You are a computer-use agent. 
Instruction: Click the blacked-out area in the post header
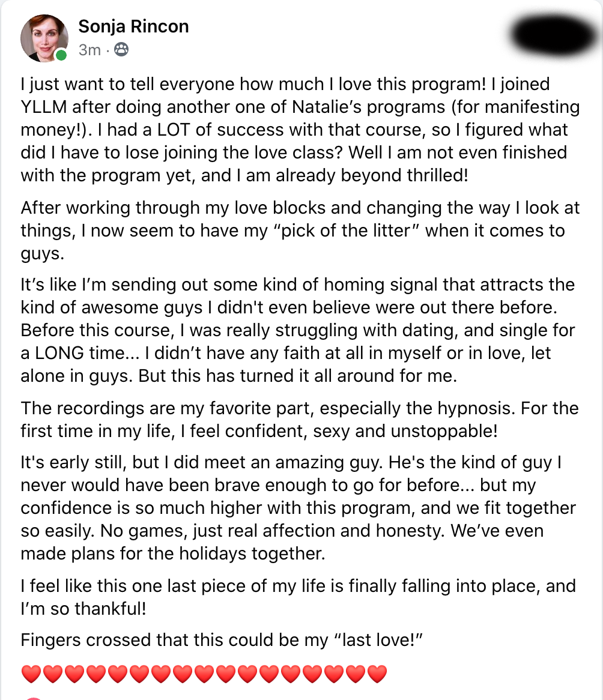click(550, 34)
